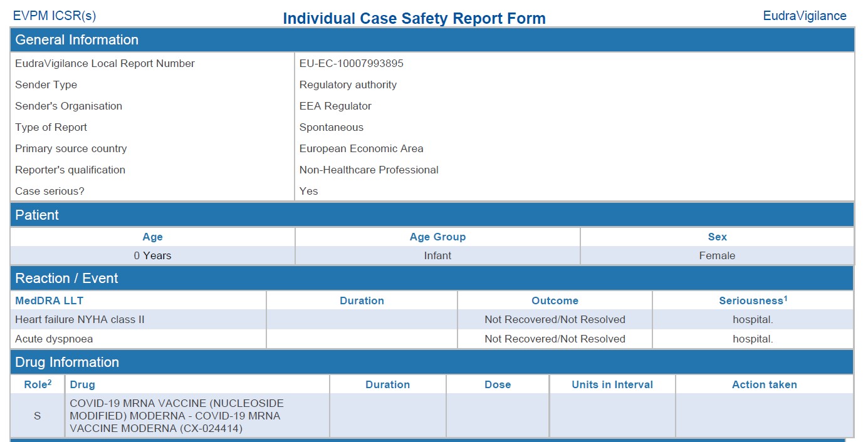868x442 pixels.
Task: Click the 'EVPM ICSR(s)' header text
Action: tap(55, 16)
